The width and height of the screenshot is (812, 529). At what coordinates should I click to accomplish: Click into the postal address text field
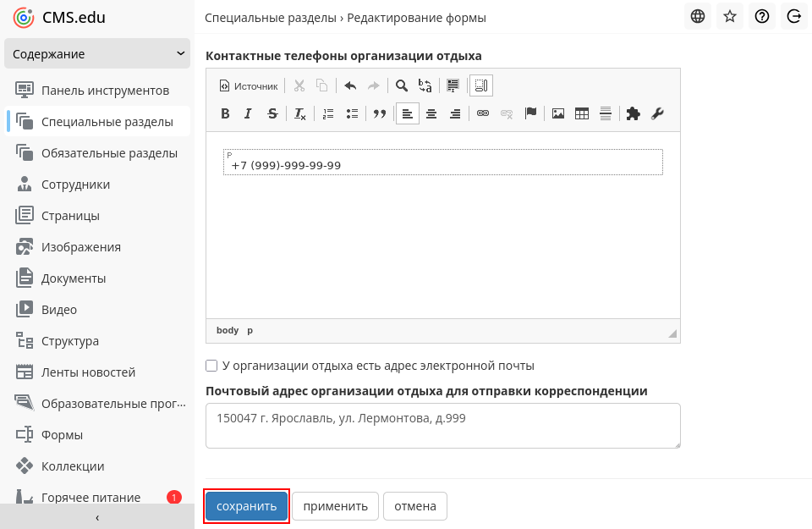pos(442,426)
